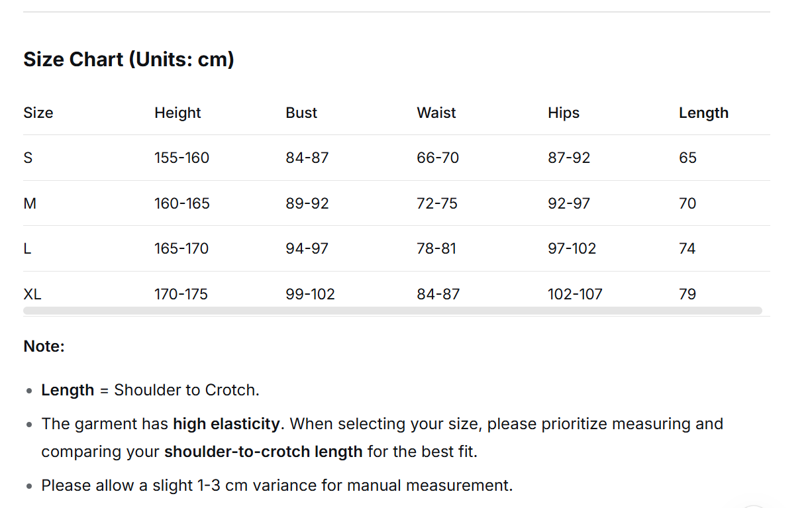The height and width of the screenshot is (508, 812).
Task: Click the 78-81 waist cell
Action: pyautogui.click(x=437, y=248)
